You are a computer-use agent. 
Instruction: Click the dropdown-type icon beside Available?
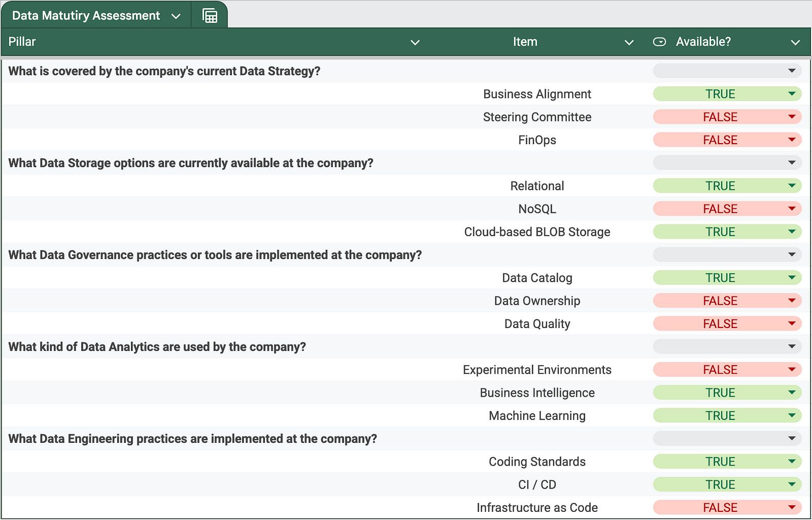[x=659, y=42]
